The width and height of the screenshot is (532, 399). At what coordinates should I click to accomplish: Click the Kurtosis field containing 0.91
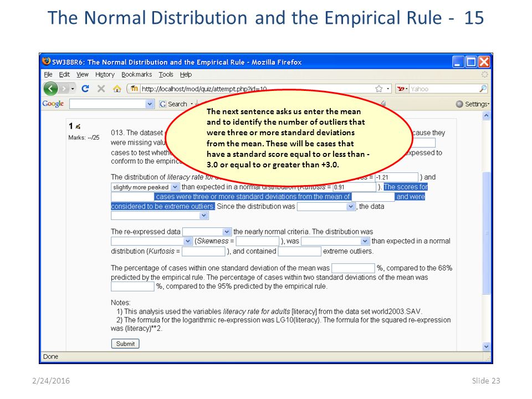(354, 187)
